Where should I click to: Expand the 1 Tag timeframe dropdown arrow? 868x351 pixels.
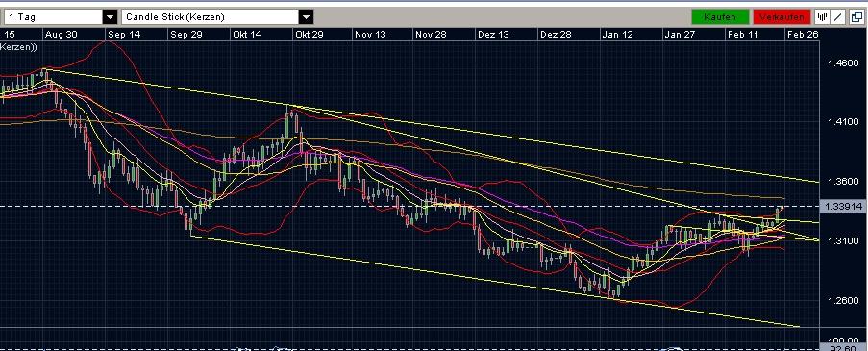pos(111,17)
